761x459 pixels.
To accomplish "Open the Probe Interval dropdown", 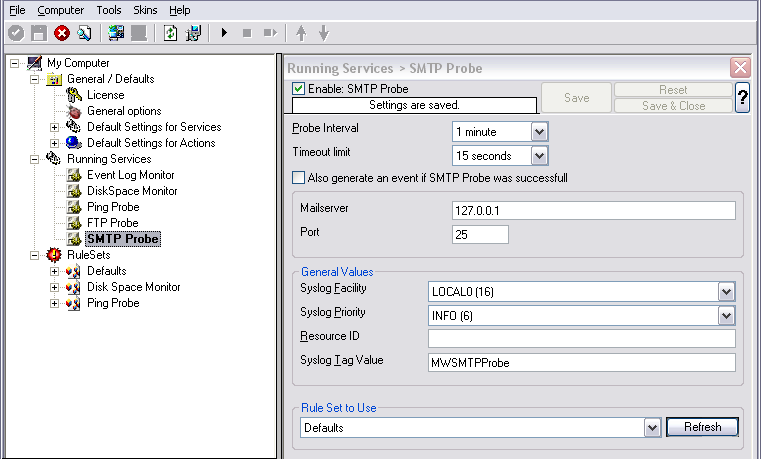I will [539, 131].
